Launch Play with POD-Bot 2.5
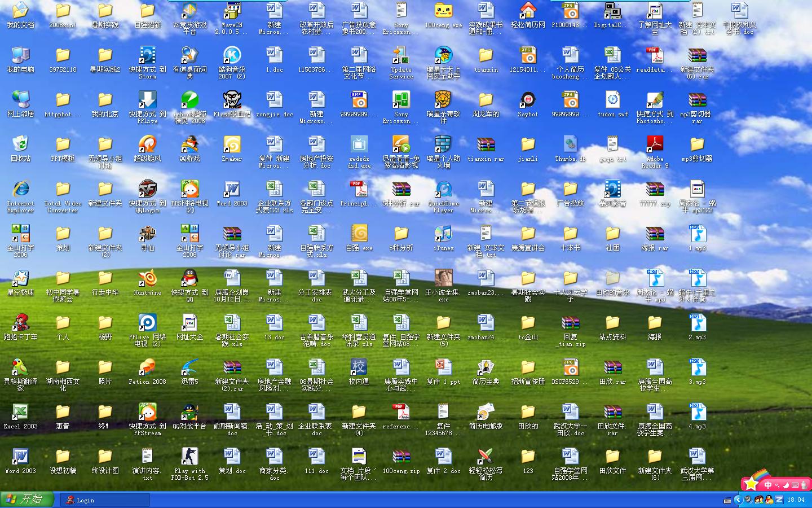Viewport: 812px width, 508px height. tap(189, 464)
